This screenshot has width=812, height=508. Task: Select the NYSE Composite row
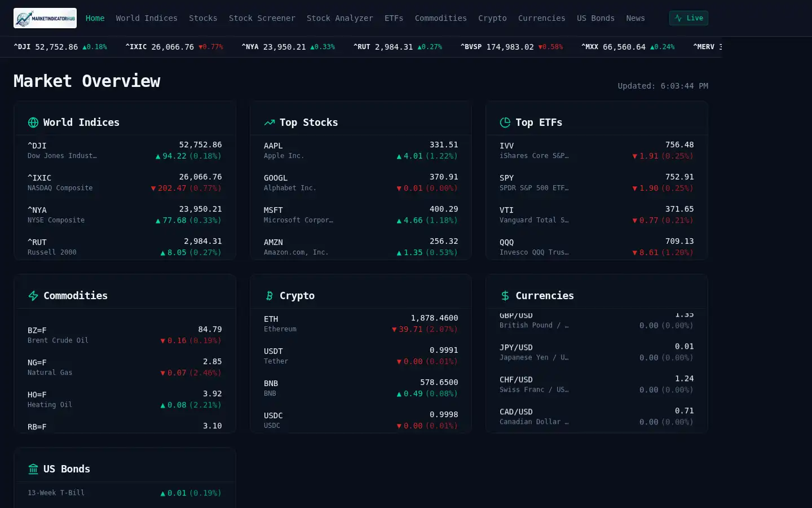[125, 215]
